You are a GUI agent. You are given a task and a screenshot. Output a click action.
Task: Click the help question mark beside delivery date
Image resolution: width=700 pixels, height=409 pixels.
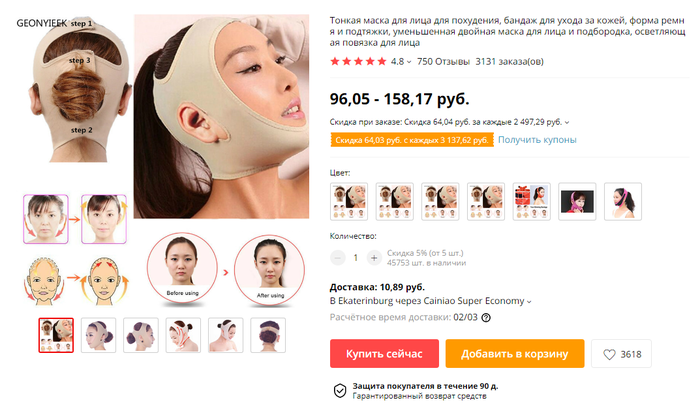[486, 318]
